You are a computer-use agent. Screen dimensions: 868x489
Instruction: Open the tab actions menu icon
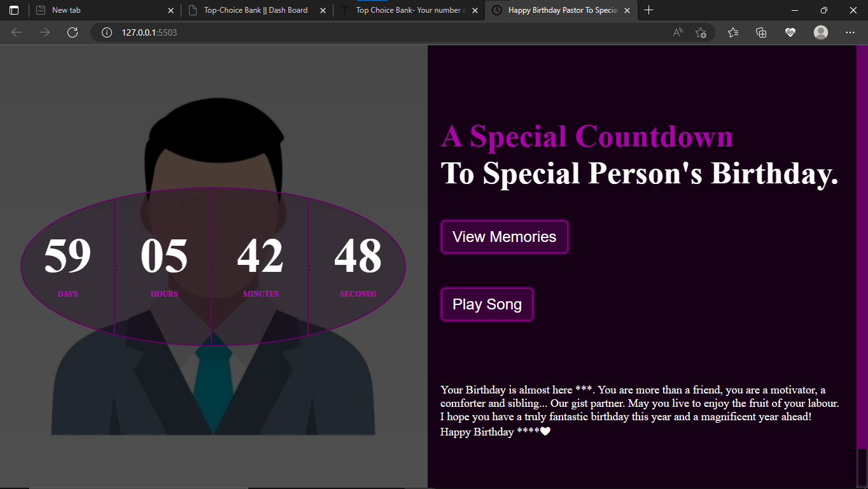point(14,10)
